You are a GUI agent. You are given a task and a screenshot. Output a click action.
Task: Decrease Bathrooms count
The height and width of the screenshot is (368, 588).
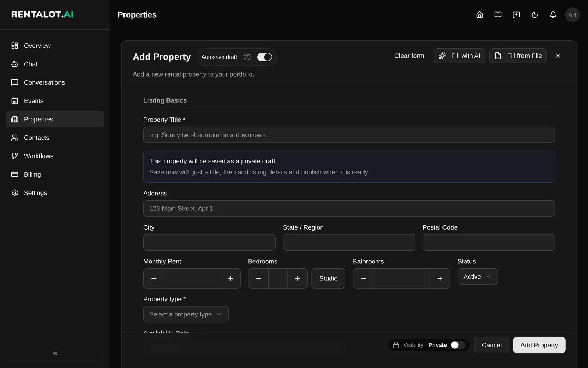point(363,278)
